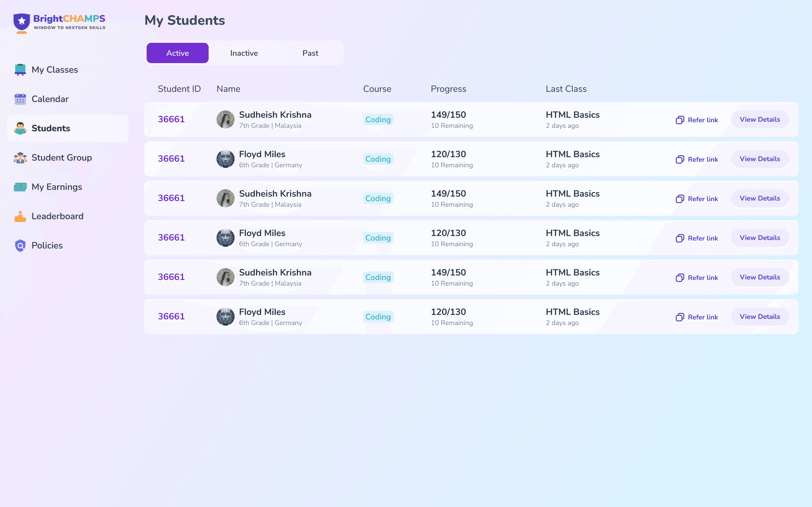Open My Classes via its easel icon
812x507 pixels.
click(20, 70)
